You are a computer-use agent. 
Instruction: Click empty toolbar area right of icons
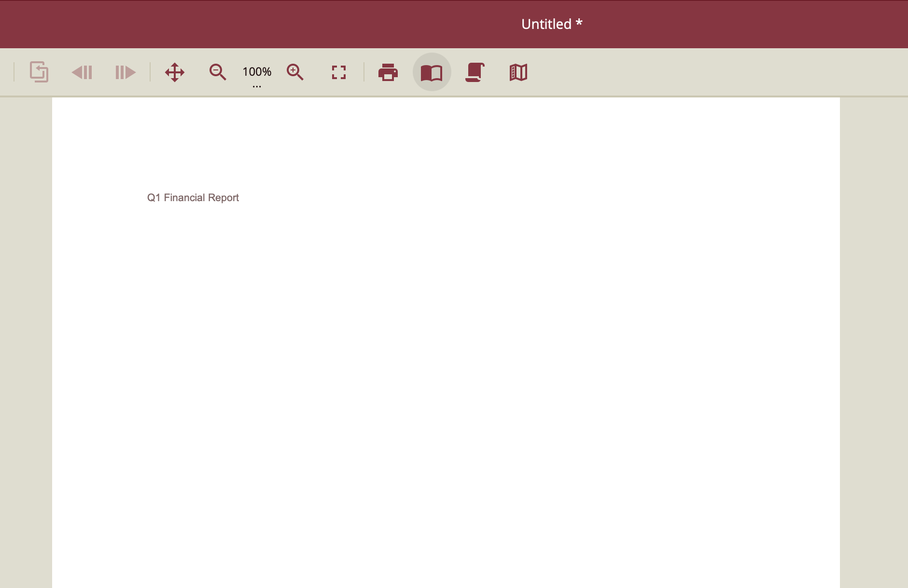point(724,72)
